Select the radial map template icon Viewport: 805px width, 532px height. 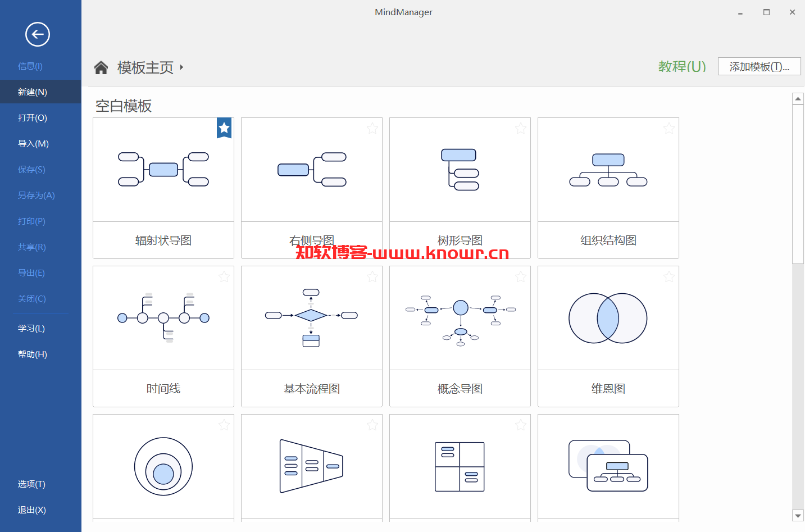[163, 169]
